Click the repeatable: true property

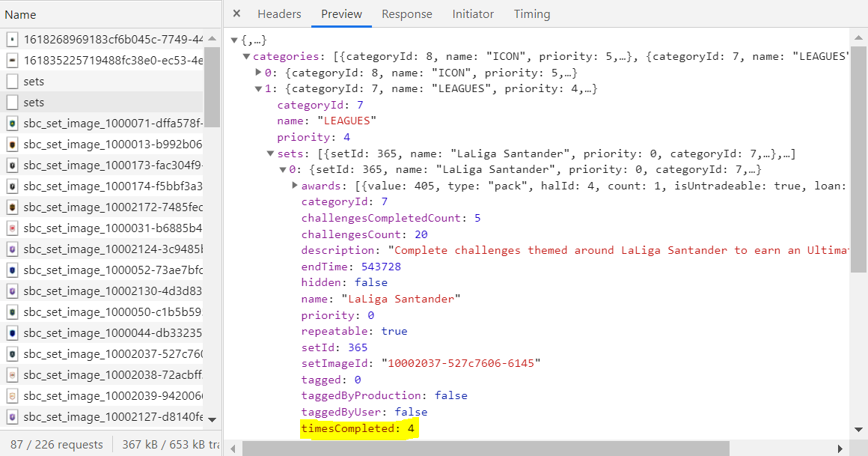point(354,332)
